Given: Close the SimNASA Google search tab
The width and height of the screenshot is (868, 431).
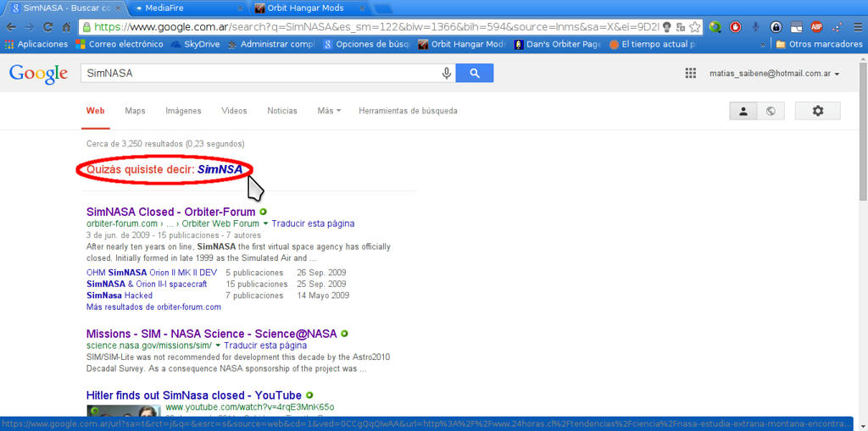Looking at the screenshot, I should [118, 8].
